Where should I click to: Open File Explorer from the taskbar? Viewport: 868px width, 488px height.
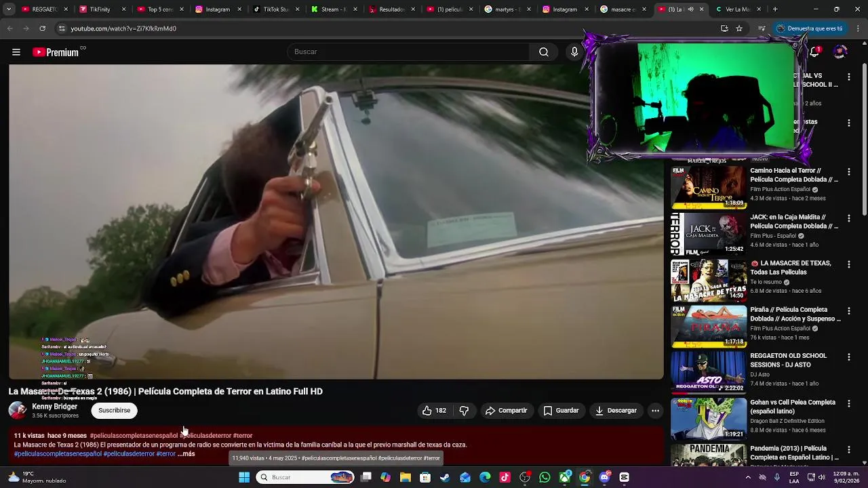tap(406, 477)
